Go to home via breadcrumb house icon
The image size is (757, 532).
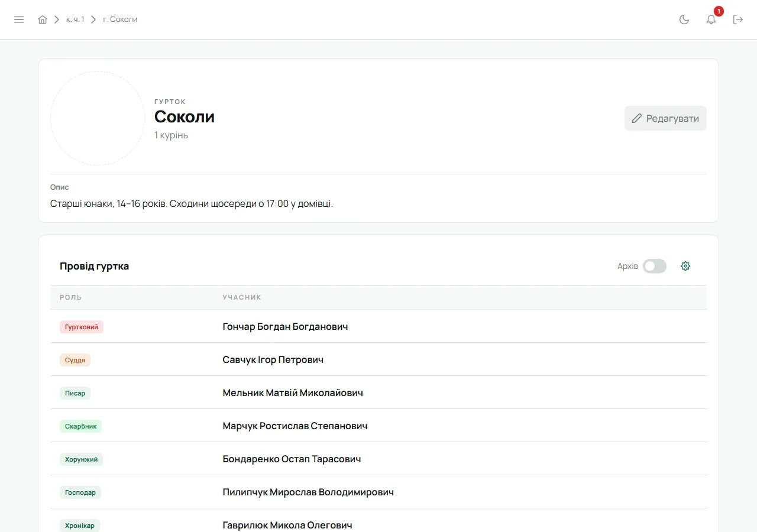pos(43,20)
